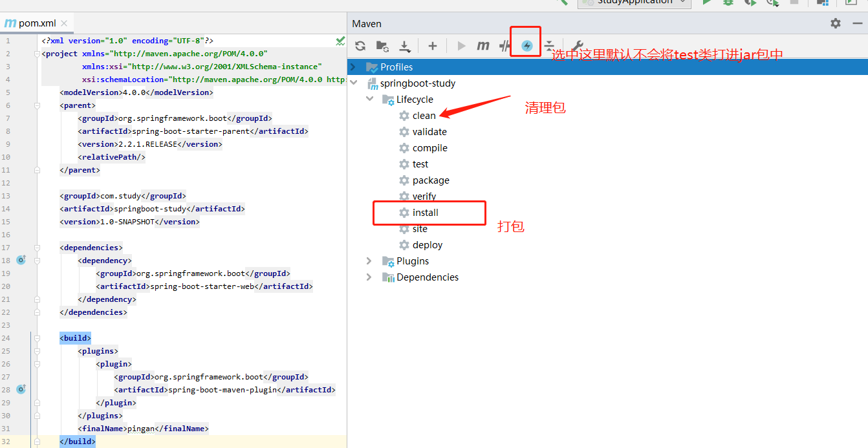The width and height of the screenshot is (868, 448).
Task: Select the validate lifecycle goal
Action: click(x=429, y=132)
